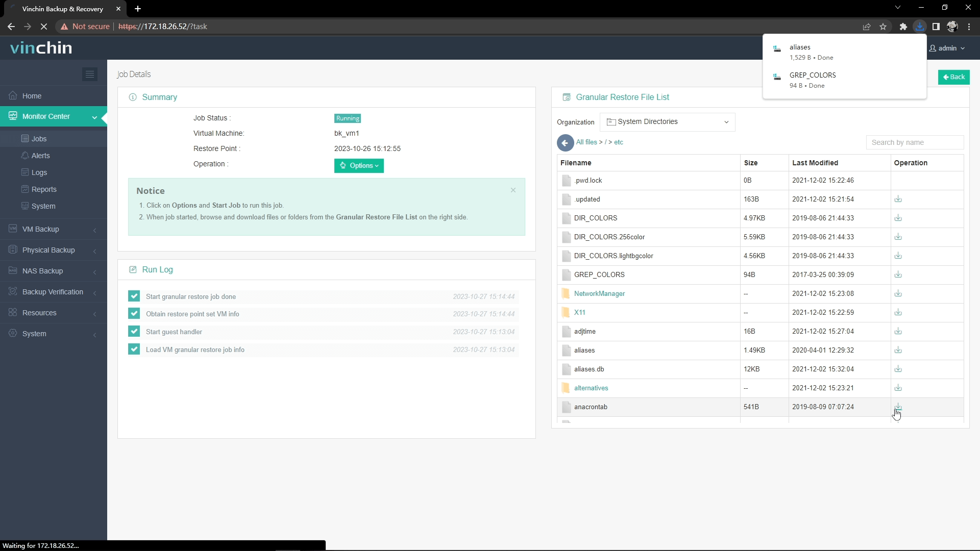Collapse Monitor Center menu

[54, 116]
